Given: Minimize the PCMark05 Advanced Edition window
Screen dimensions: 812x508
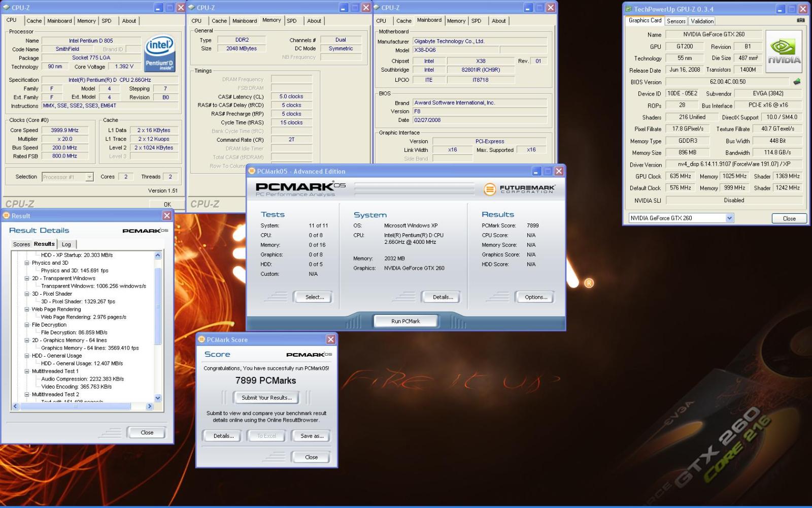Looking at the screenshot, I should [536, 171].
